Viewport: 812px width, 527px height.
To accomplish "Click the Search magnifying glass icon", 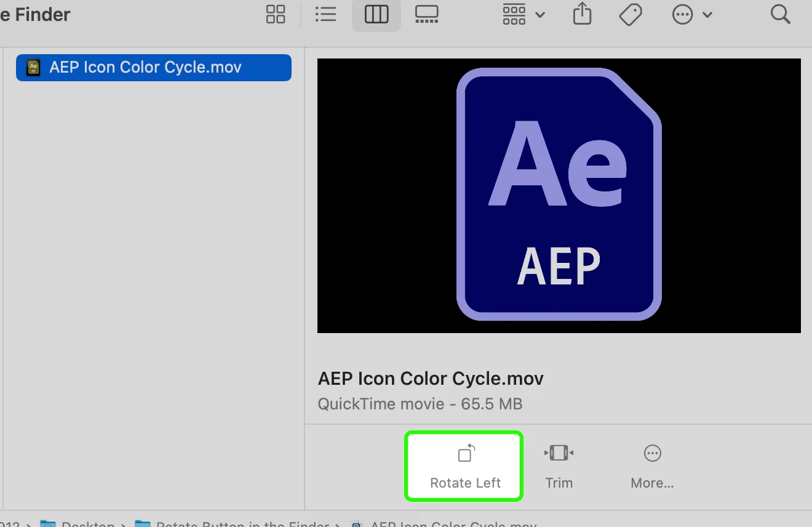I will pos(780,14).
